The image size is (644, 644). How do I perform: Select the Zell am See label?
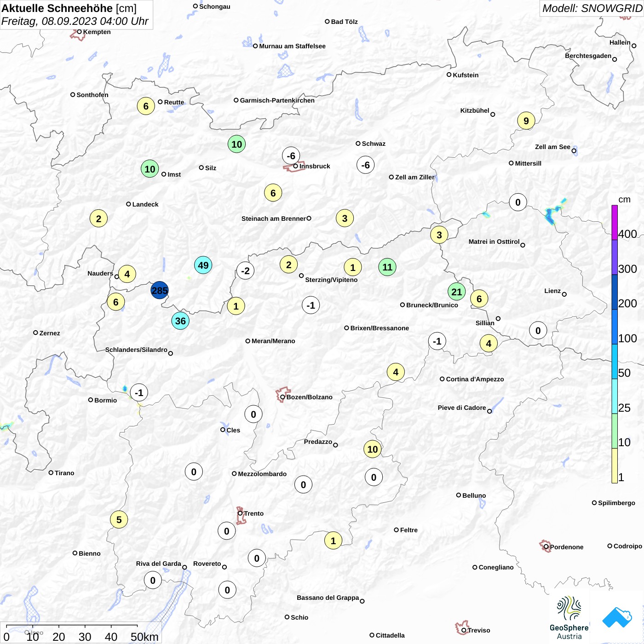552,147
